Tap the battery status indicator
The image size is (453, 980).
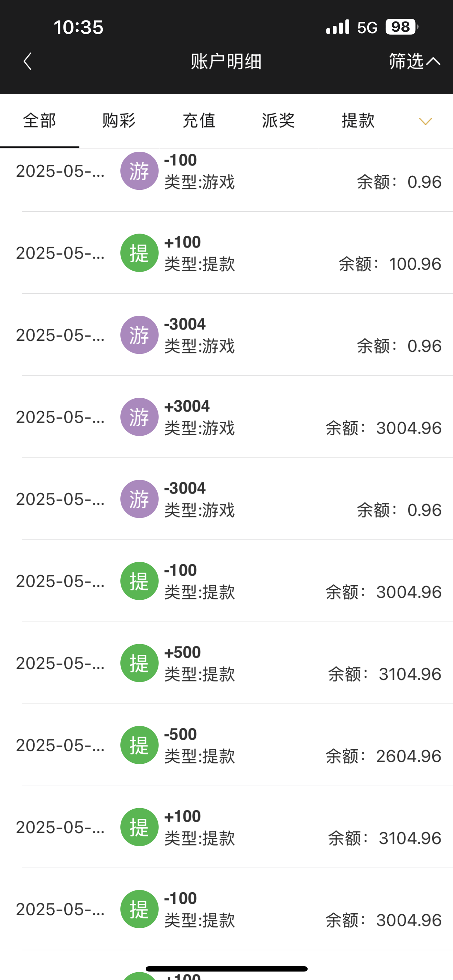(x=401, y=27)
